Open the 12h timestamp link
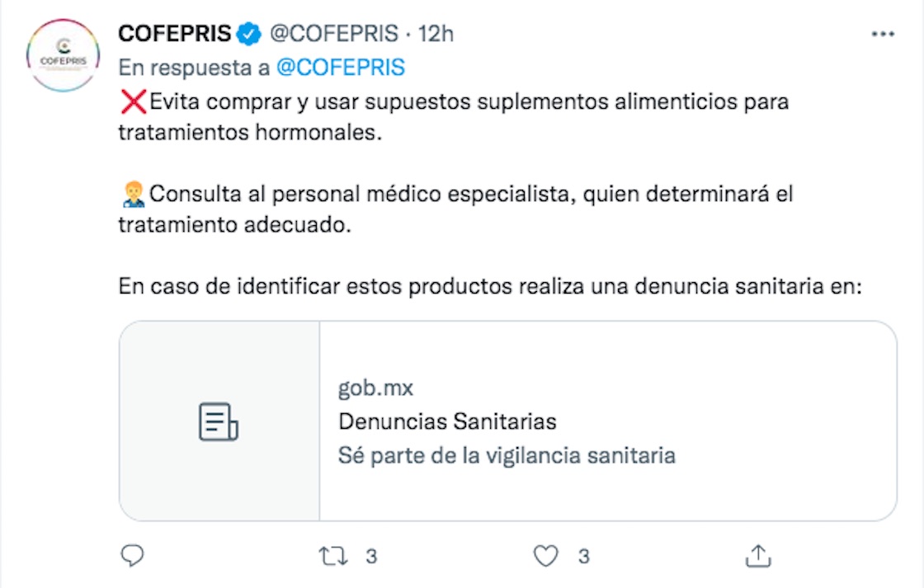 pyautogui.click(x=436, y=35)
